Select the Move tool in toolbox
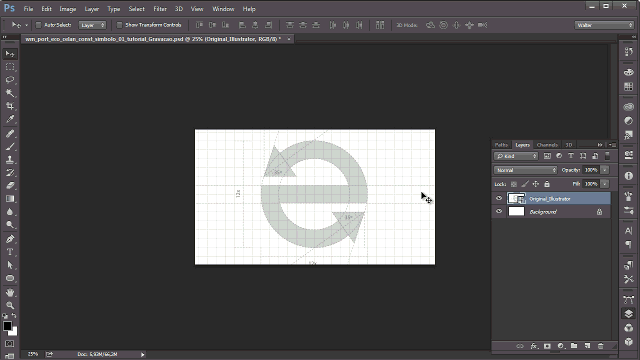The height and width of the screenshot is (360, 640). (x=10, y=54)
